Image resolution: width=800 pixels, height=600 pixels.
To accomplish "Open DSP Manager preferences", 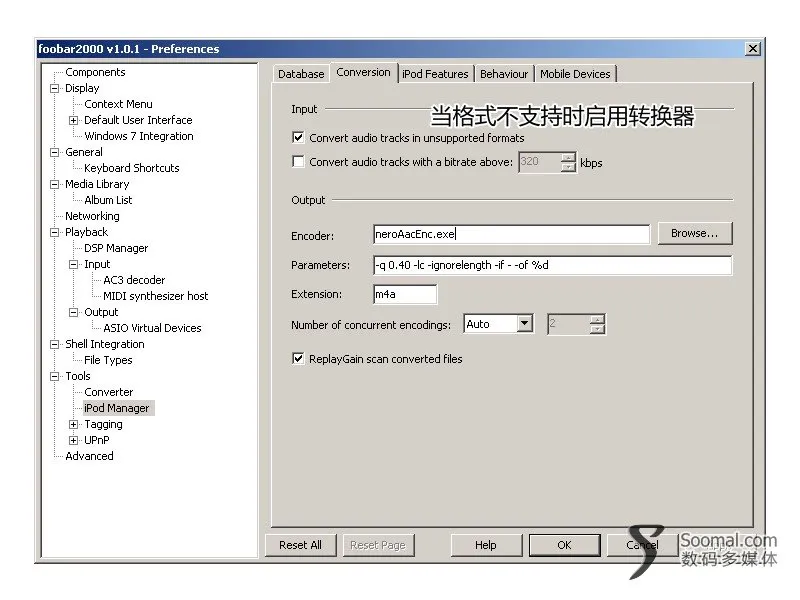I will click(x=116, y=248).
